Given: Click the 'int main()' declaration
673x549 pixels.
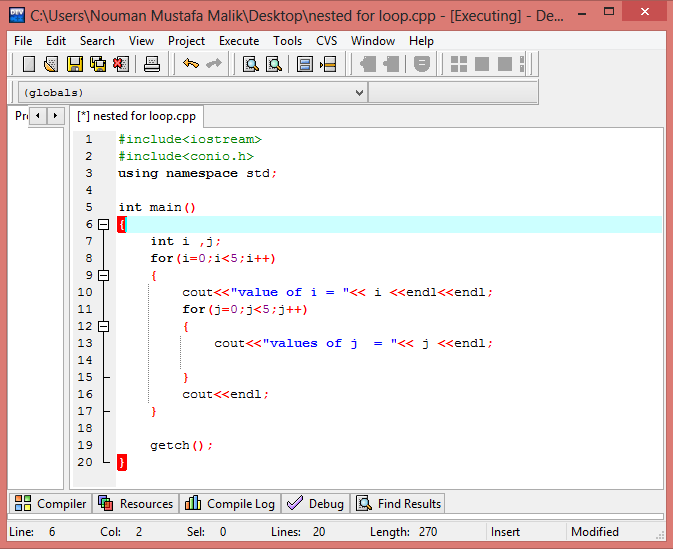Looking at the screenshot, I should pos(157,207).
